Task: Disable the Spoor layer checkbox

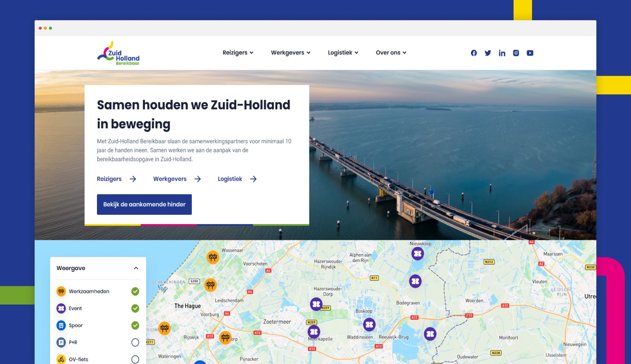Action: click(x=135, y=326)
